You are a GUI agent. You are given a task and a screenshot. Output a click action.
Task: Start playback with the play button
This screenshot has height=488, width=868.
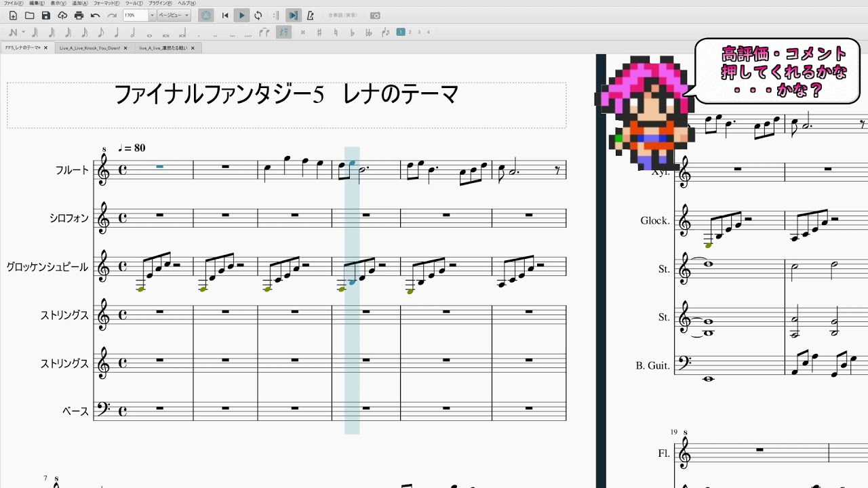point(241,15)
